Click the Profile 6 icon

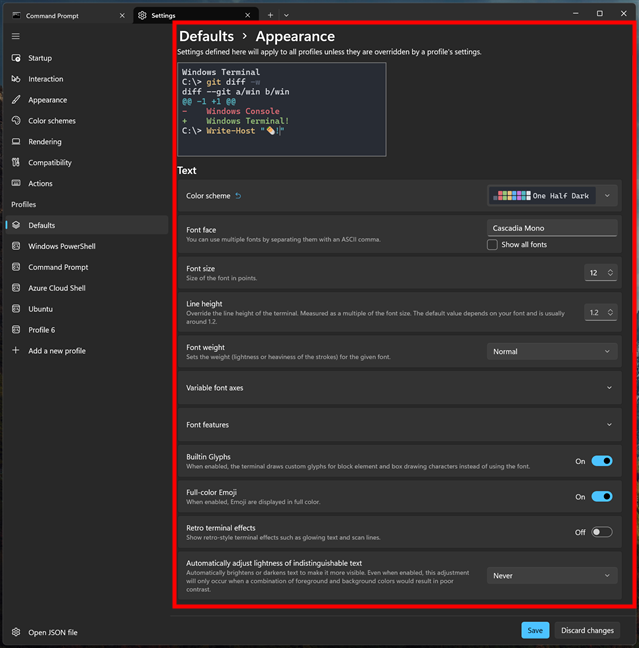(16, 329)
